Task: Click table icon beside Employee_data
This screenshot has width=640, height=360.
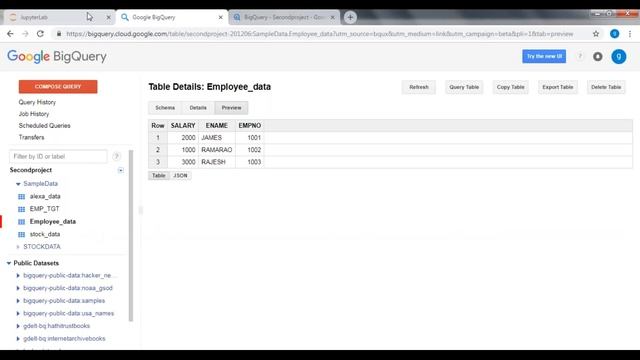Action: [22, 222]
